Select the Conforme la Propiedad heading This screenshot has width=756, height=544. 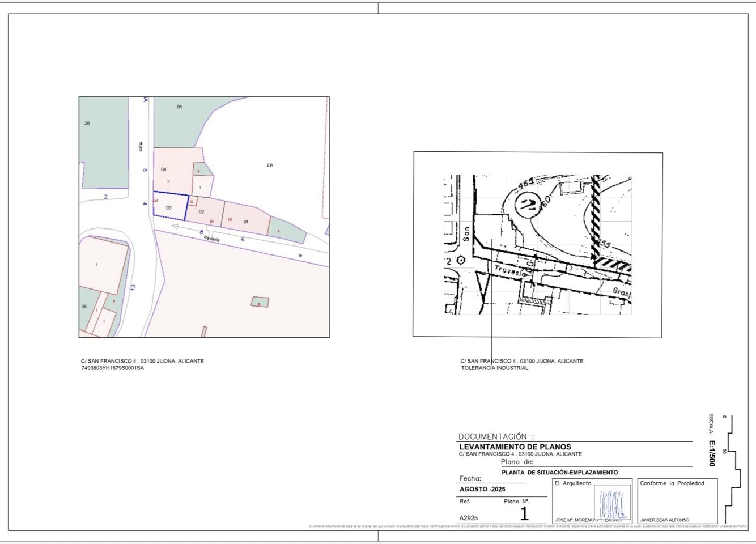(x=672, y=483)
